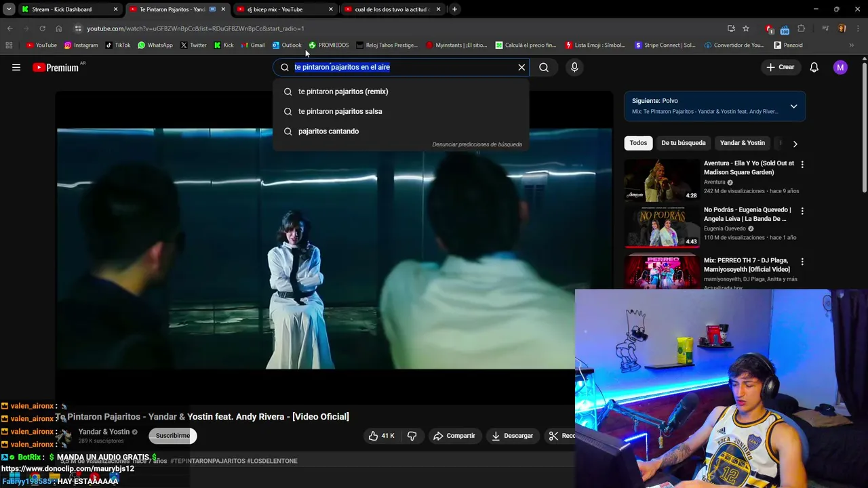View site information next to URL
Viewport: 868px width, 488px height.
[x=78, y=28]
